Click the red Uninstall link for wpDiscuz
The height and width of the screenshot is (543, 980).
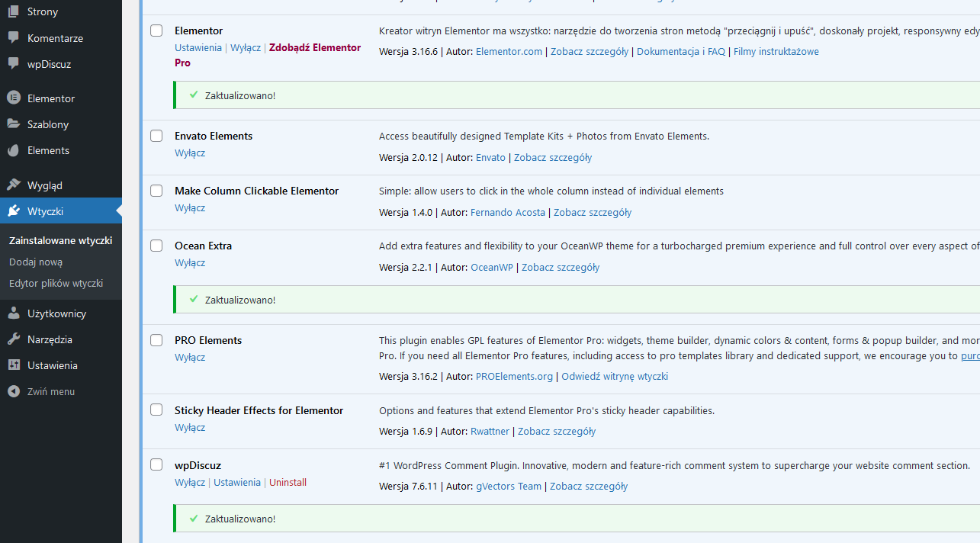pos(288,482)
